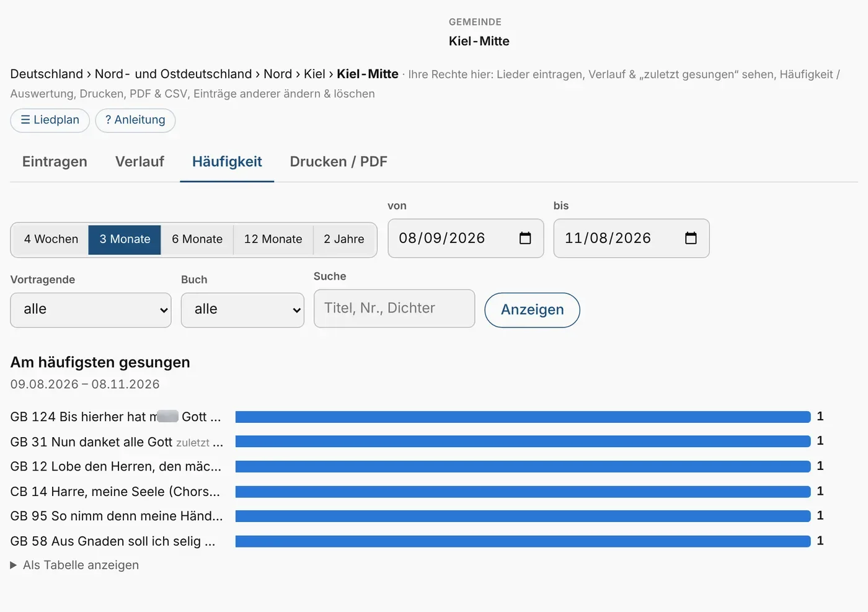
Task: Open calendar picker in the 'von' date field
Action: pyautogui.click(x=525, y=238)
